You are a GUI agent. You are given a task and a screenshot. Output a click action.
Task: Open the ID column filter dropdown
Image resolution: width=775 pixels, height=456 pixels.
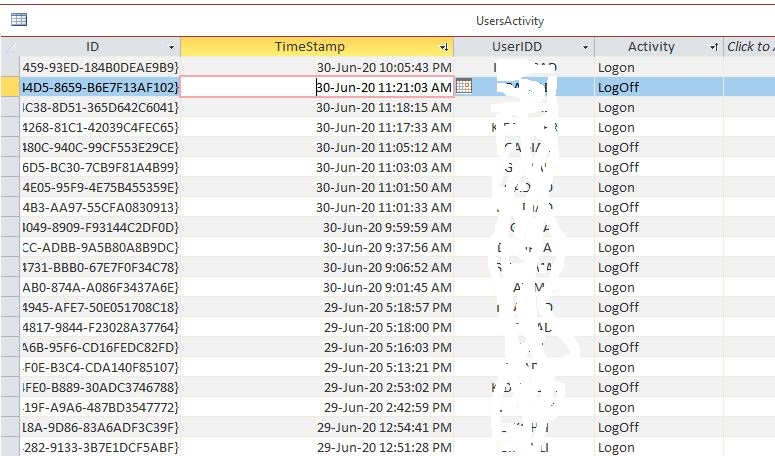(171, 47)
